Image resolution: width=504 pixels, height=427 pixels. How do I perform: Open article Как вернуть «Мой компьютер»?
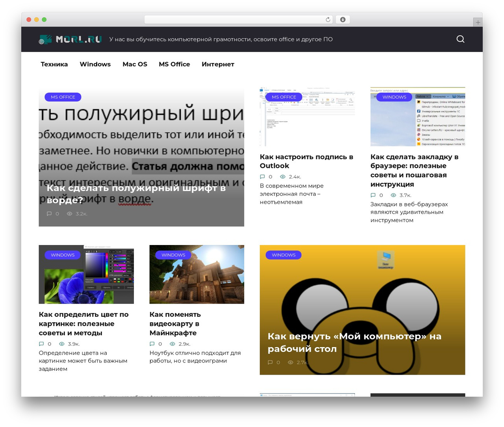coord(354,342)
